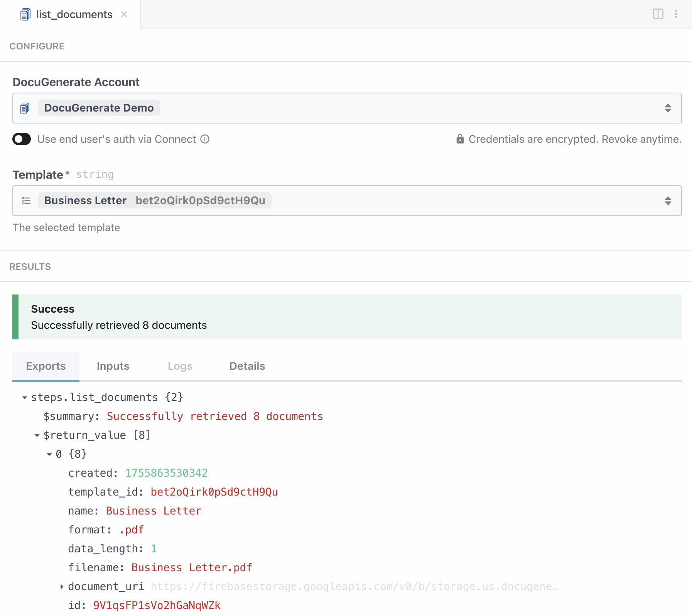Click the list icon in Template field
This screenshot has width=692, height=616.
pyautogui.click(x=26, y=201)
